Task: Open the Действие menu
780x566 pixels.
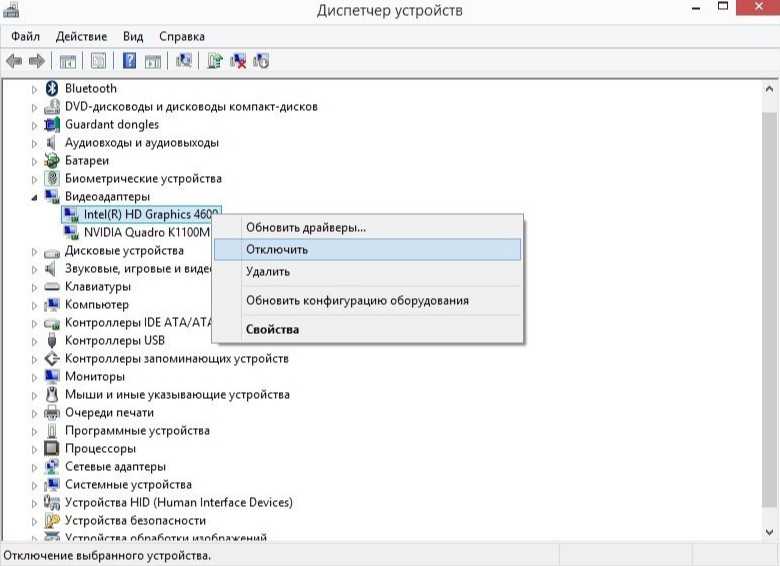Action: point(81,36)
